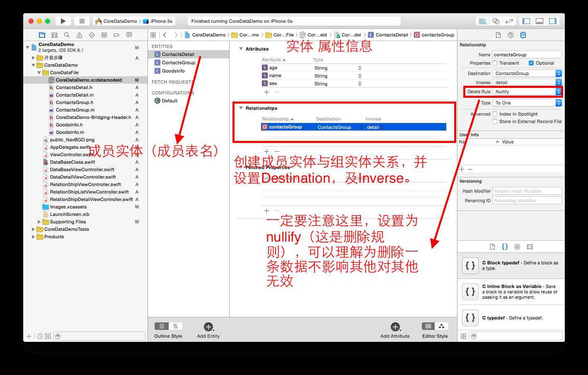This screenshot has width=588, height=375.
Task: Open the Issue navigator warning icon
Action: click(79, 35)
